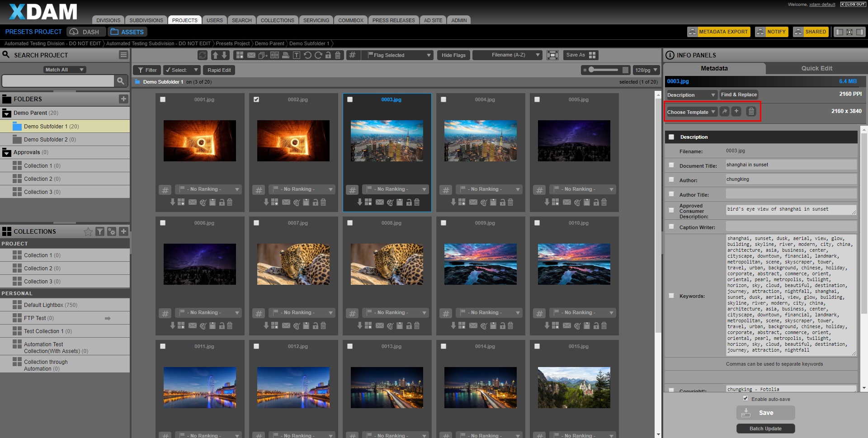868x438 pixels.
Task: Click the filter funnel icon in Collections header
Action: click(100, 231)
